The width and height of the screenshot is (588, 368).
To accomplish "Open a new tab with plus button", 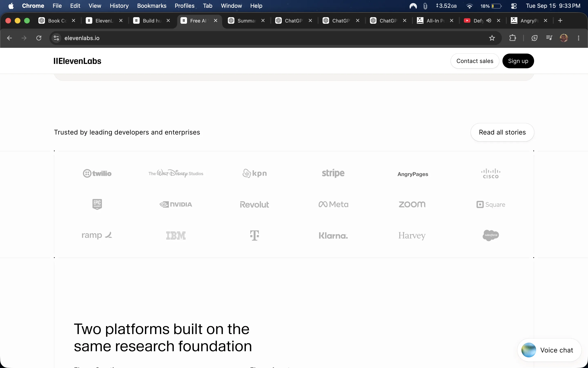I will 560,21.
